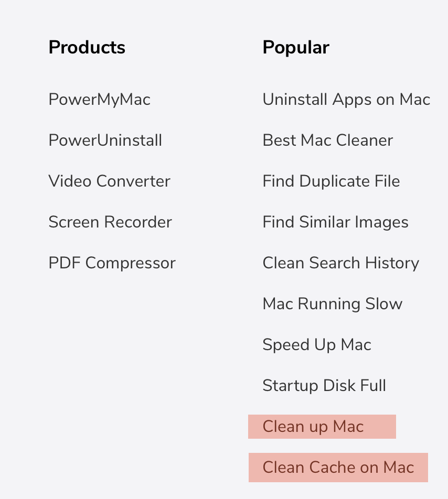
Task: Open the Video Converter link
Action: (109, 181)
